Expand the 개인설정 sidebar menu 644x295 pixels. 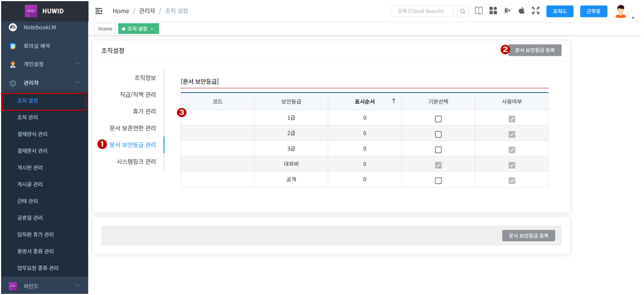(44, 64)
